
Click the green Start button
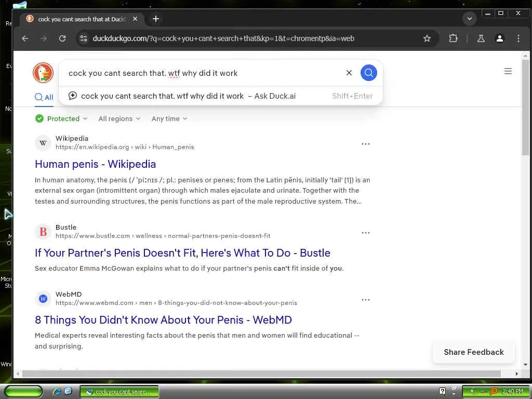(x=23, y=391)
